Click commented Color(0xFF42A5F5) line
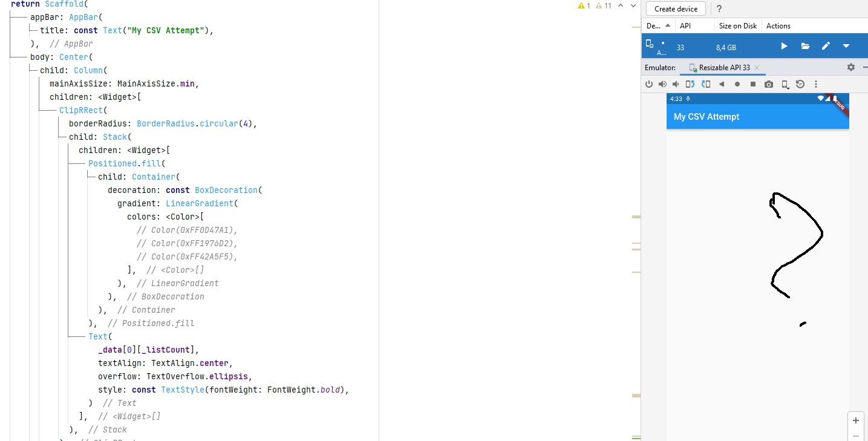868x441 pixels. (x=188, y=256)
